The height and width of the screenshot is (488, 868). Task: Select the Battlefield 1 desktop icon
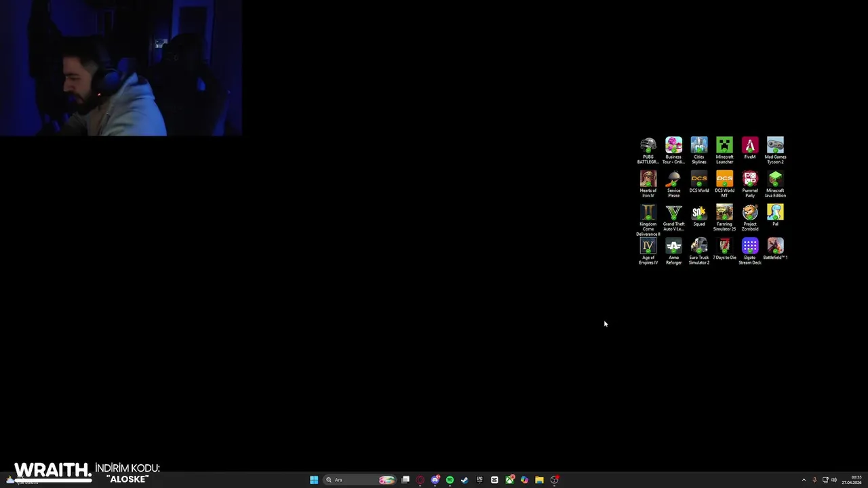(x=775, y=249)
